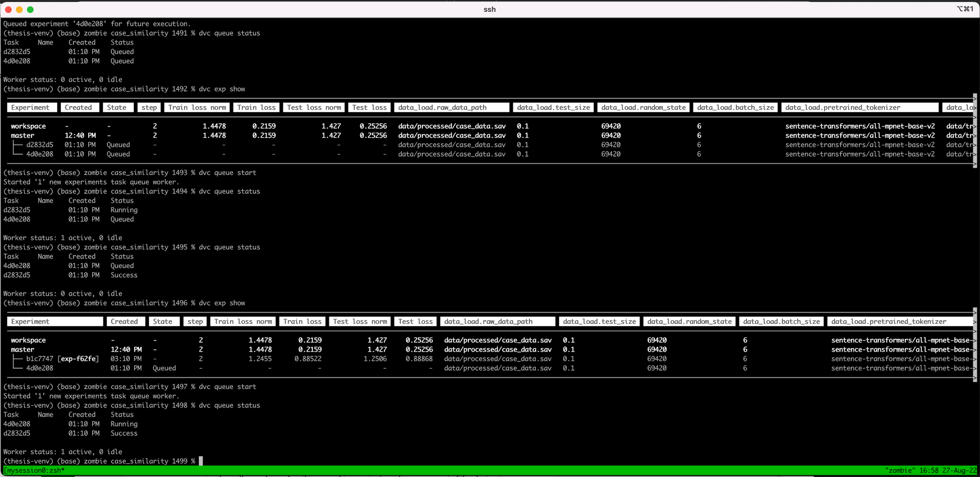Select the exp-f62fe experiment name

(x=79, y=359)
